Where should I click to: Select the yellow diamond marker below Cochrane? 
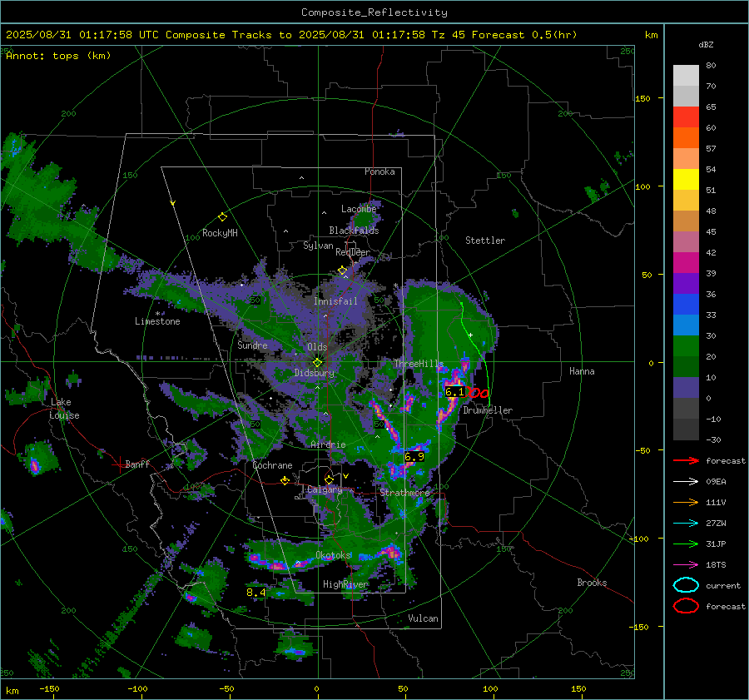285,480
